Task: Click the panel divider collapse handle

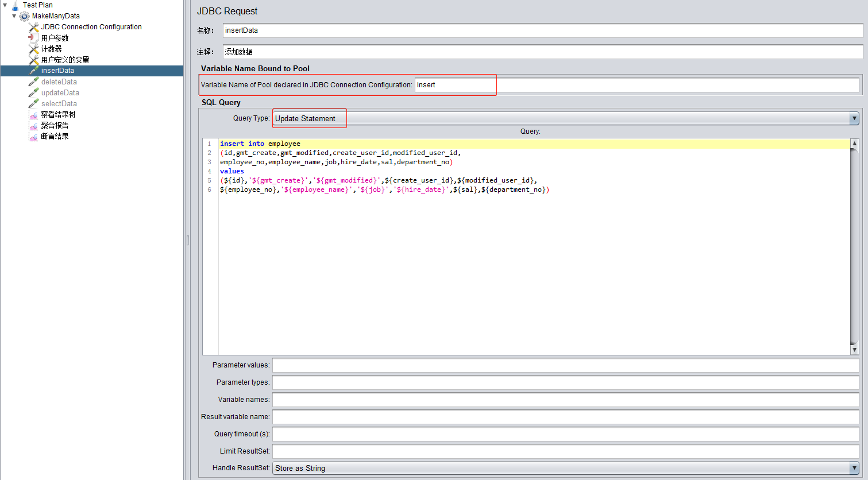Action: coord(187,240)
